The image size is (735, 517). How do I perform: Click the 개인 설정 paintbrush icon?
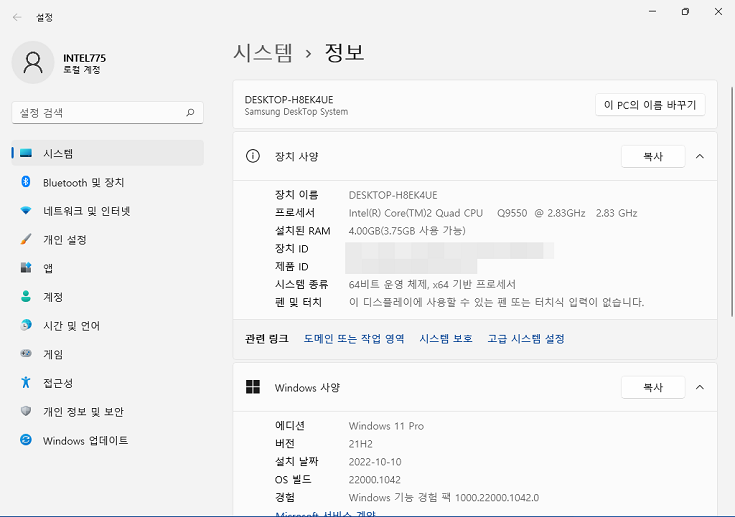coord(26,239)
